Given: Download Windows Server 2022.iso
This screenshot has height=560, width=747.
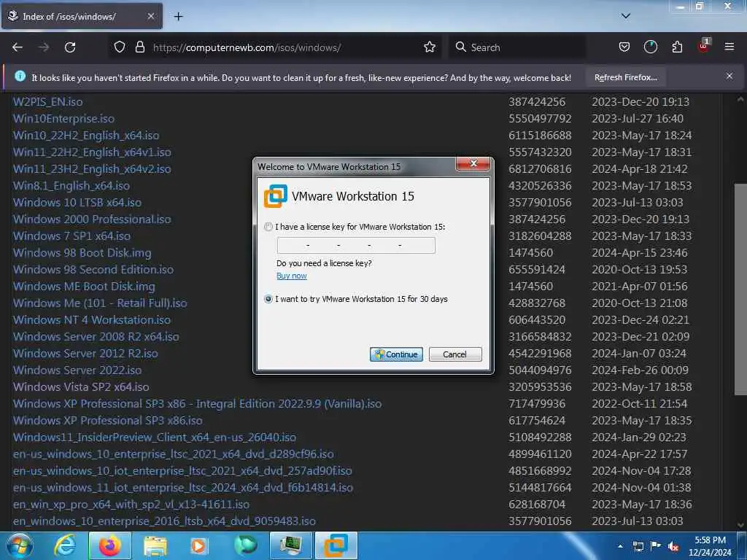Looking at the screenshot, I should pos(77,370).
